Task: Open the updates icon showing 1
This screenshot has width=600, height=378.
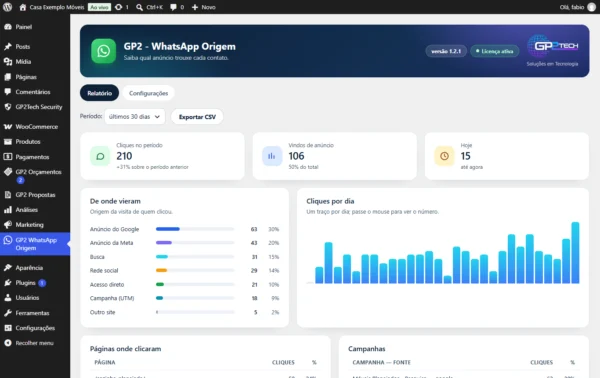Action: click(x=119, y=7)
